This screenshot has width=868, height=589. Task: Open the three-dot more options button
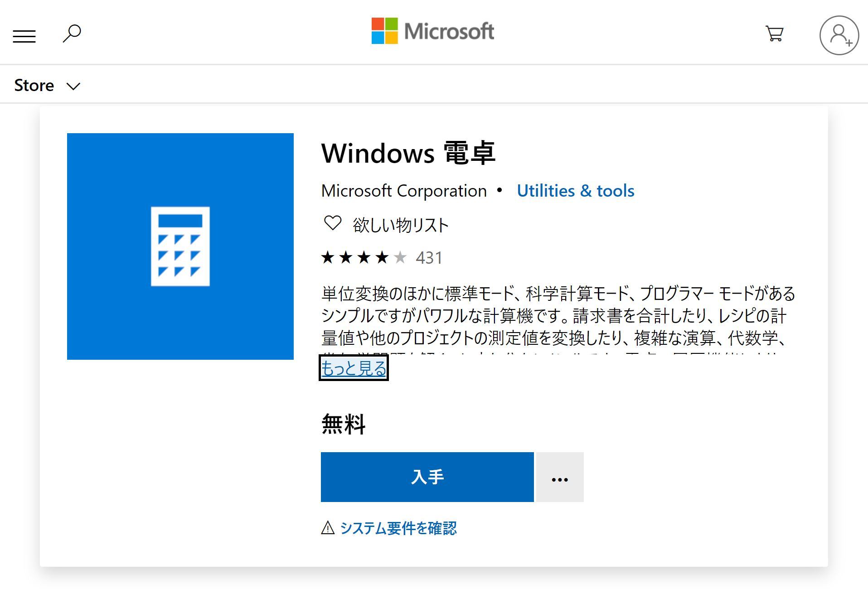[559, 478]
